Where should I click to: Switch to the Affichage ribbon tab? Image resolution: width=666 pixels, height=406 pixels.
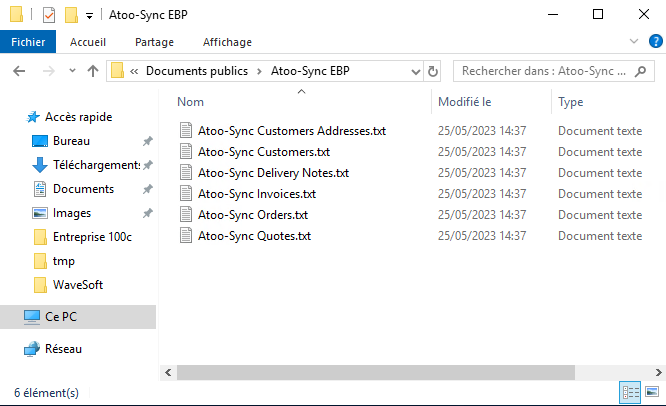click(227, 42)
